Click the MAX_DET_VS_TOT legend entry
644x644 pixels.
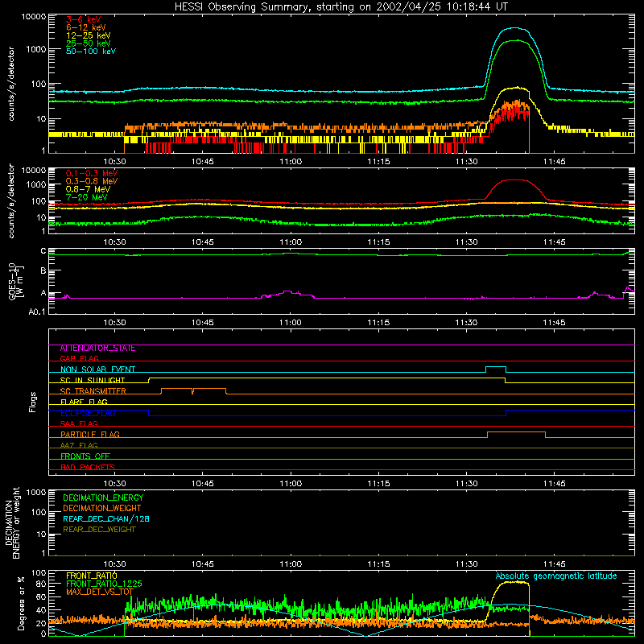pyautogui.click(x=100, y=592)
